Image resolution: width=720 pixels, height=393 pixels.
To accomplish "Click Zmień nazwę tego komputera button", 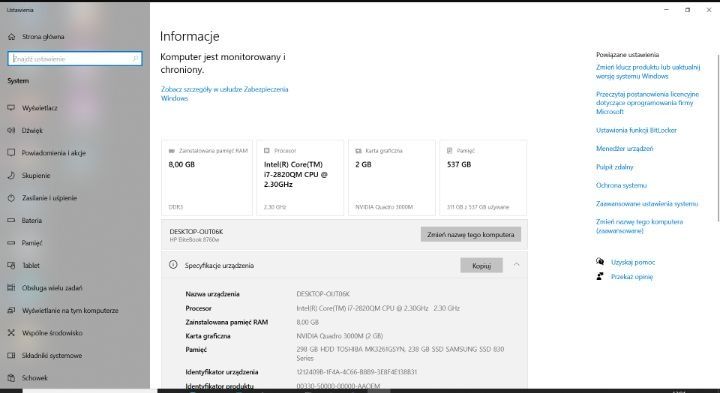I will tap(471, 235).
